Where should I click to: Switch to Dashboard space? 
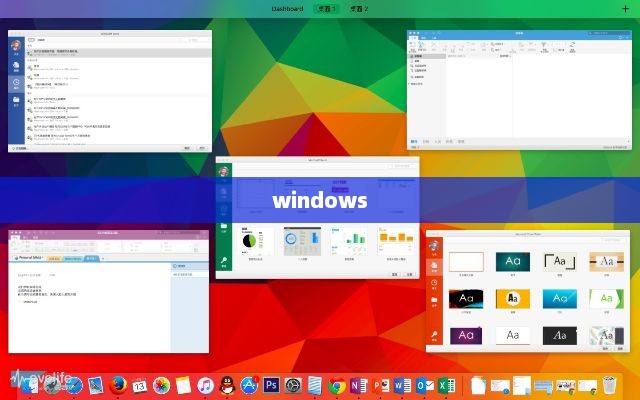[287, 9]
